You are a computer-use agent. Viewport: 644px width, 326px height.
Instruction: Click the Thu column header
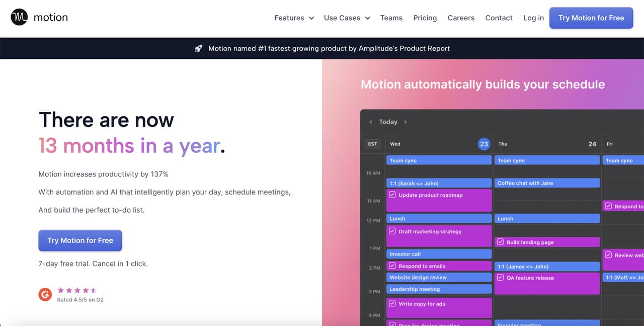click(503, 144)
